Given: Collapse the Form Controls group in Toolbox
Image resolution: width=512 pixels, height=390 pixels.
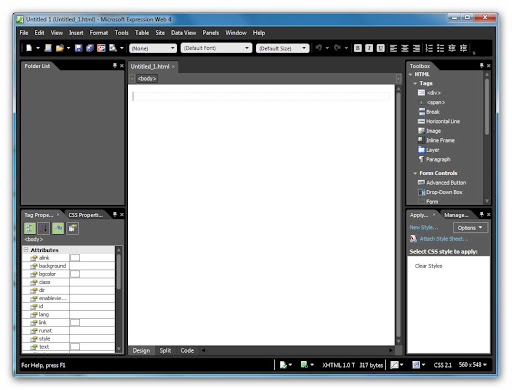Looking at the screenshot, I should 415,173.
